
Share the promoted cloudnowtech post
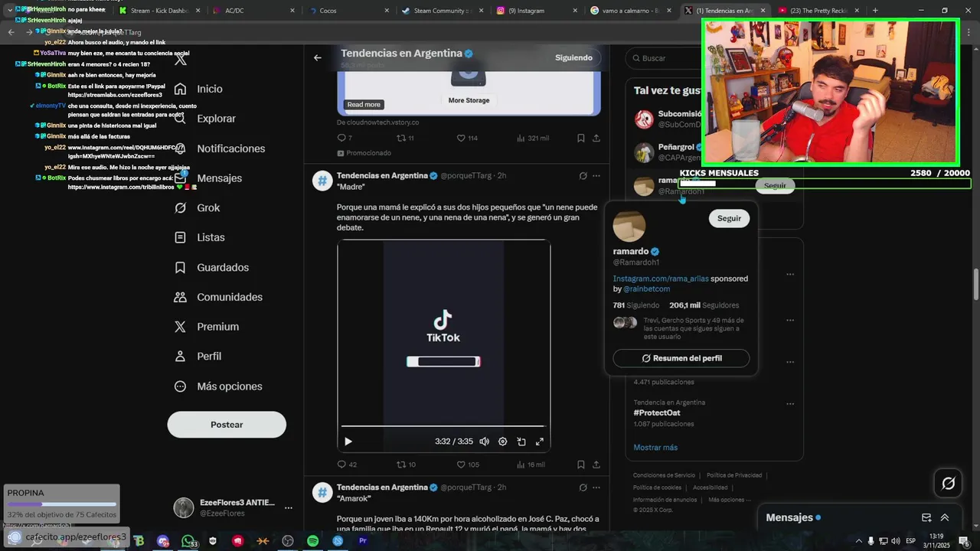pyautogui.click(x=596, y=139)
